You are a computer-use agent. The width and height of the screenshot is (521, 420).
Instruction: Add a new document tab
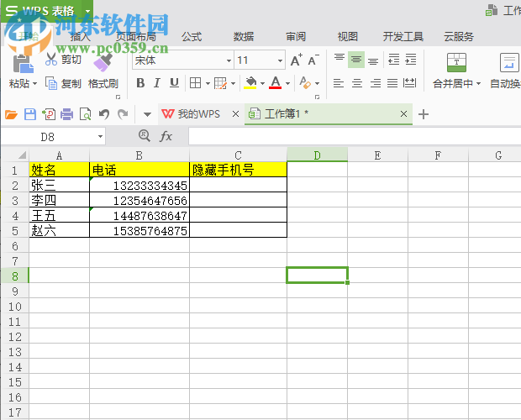click(424, 114)
